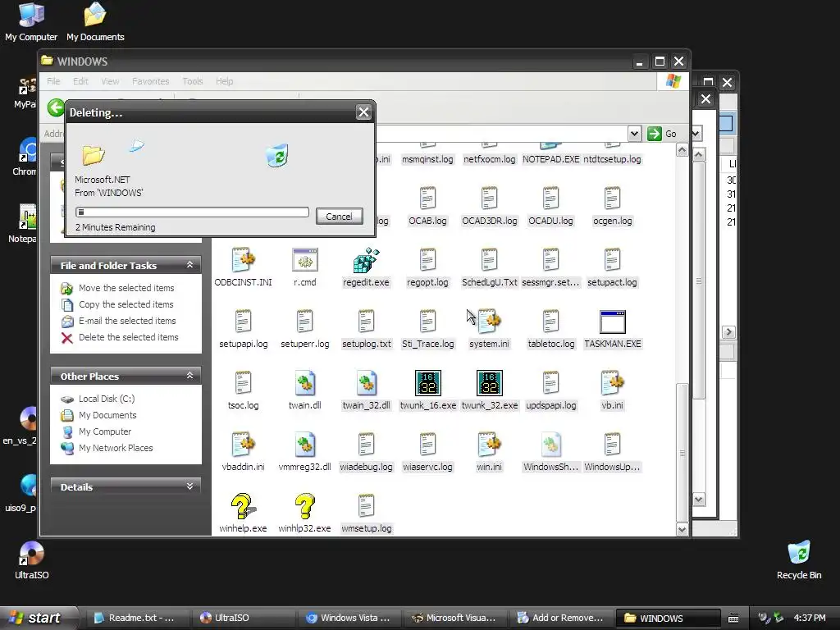Open My Computer desktop icon
This screenshot has height=630, width=840.
[31, 21]
